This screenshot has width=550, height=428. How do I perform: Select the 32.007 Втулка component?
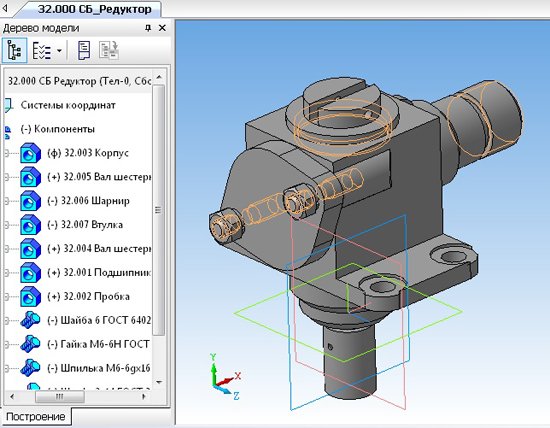[85, 225]
